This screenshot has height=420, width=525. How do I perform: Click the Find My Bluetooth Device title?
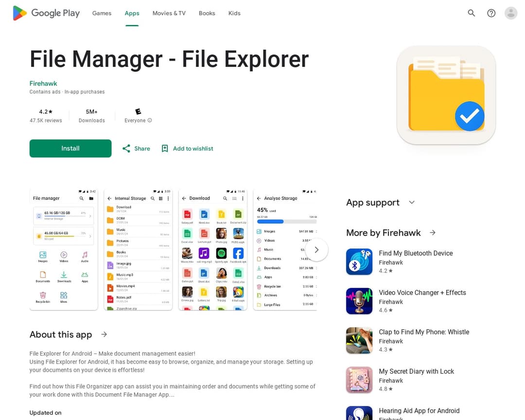(416, 253)
